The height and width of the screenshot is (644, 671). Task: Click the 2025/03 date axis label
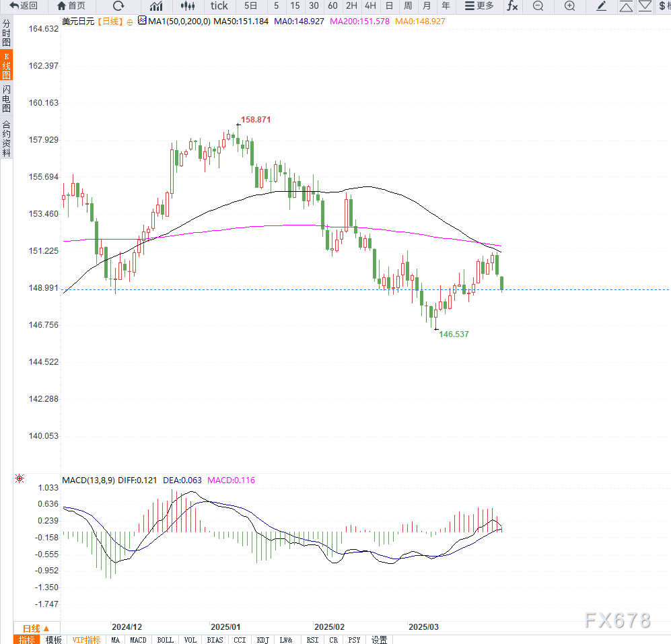423,627
